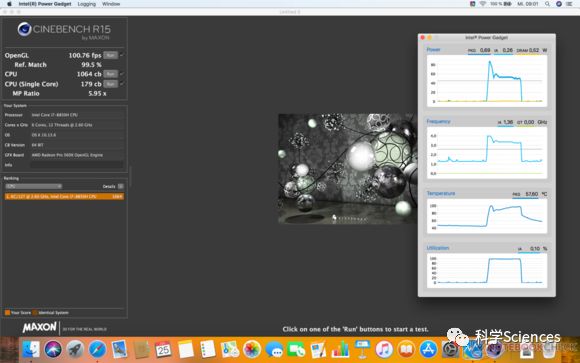Click the Cinebench R15 logo
Screen dimensions: 580x363
click(64, 30)
